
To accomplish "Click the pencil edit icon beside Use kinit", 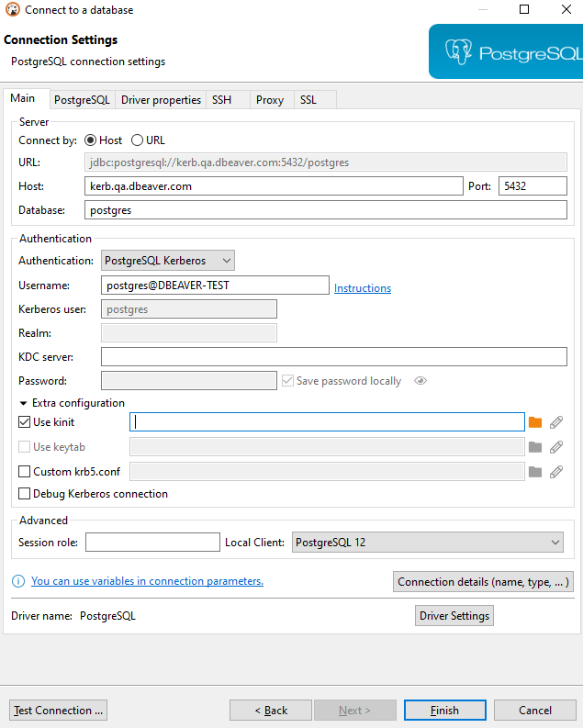I will point(556,422).
